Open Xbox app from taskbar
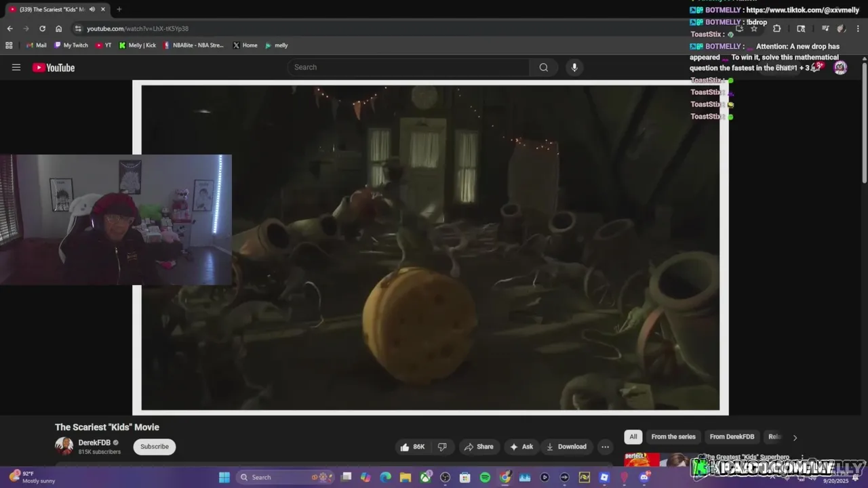 pos(426,477)
